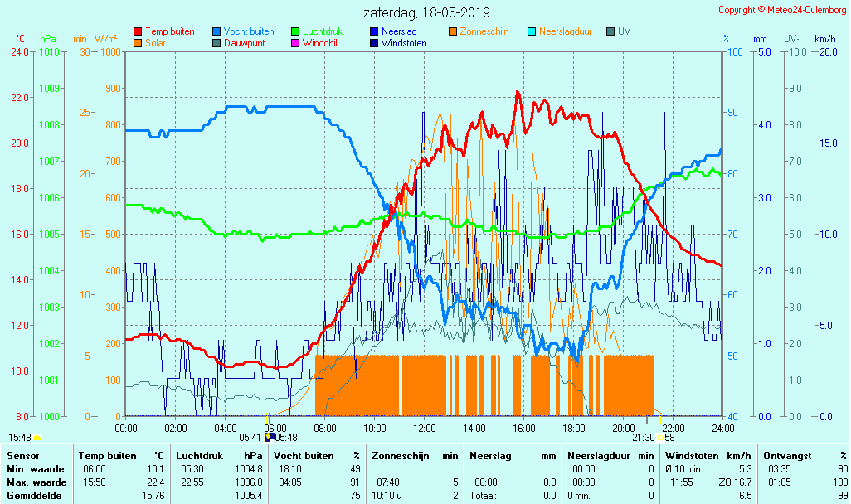851x504 pixels.
Task: Click the sunset marker near 21:30
Action: [660, 437]
